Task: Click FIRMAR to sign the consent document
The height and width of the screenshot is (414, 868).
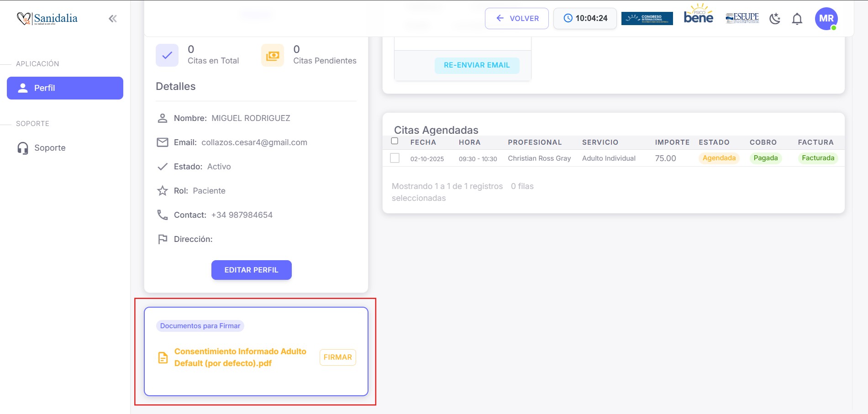Action: click(337, 357)
